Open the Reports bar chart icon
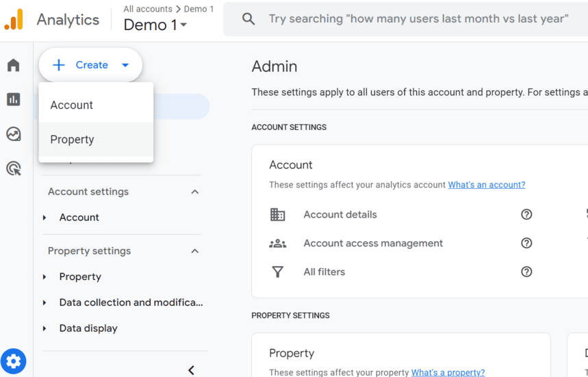 coord(14,99)
